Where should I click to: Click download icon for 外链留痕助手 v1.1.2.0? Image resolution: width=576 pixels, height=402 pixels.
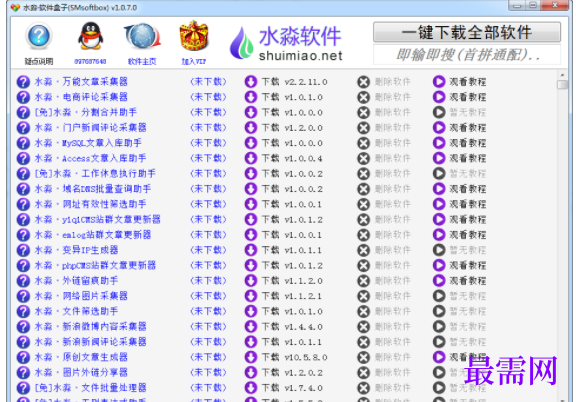click(251, 281)
